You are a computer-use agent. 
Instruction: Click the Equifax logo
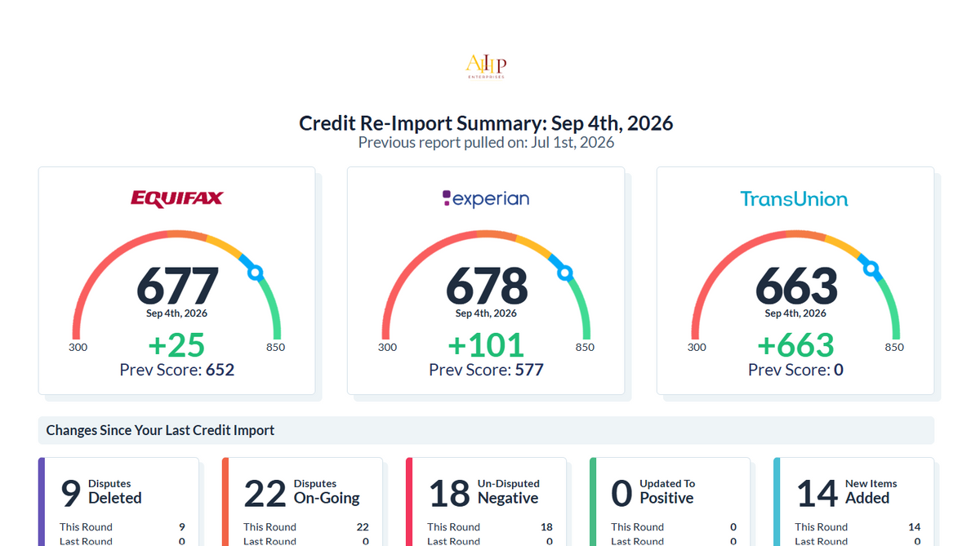click(176, 198)
